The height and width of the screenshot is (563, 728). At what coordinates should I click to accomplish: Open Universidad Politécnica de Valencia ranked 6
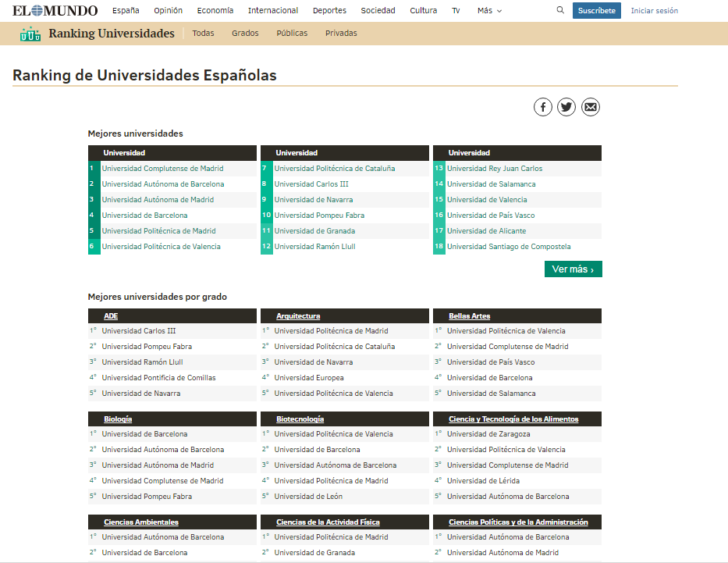tap(161, 247)
